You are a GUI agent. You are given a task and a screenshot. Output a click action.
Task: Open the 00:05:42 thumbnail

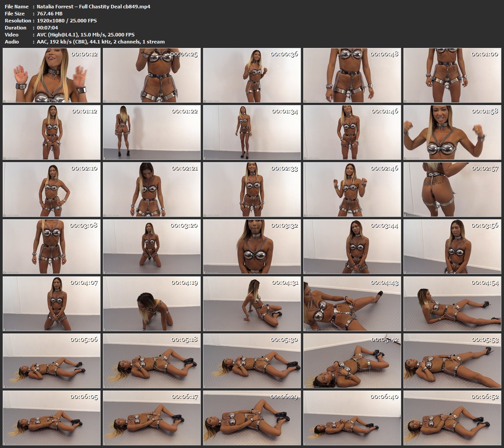[x=352, y=361]
